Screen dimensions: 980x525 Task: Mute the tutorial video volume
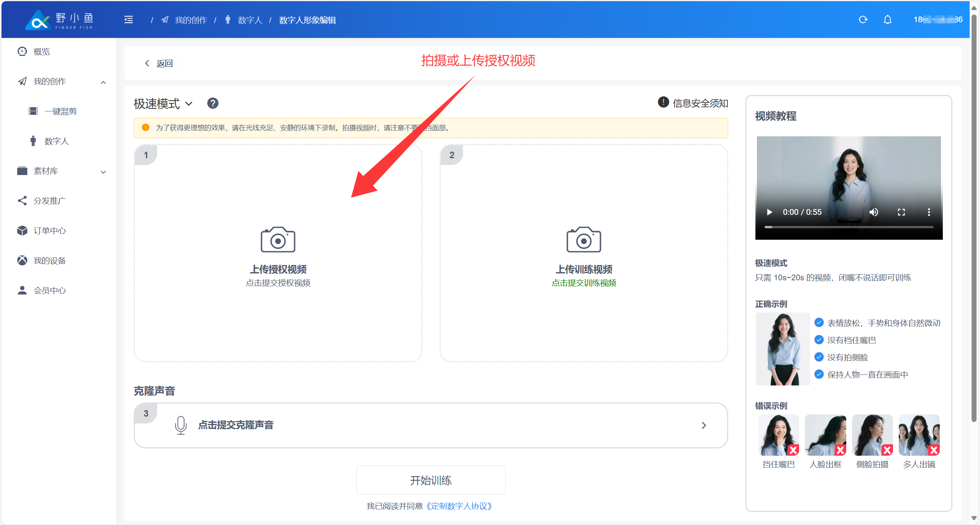(x=873, y=212)
